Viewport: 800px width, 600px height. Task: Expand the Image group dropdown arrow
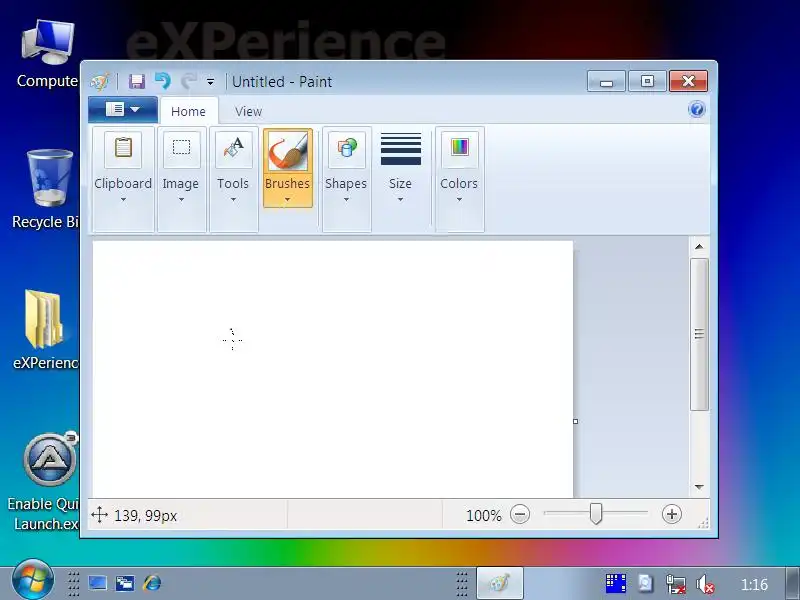tap(181, 199)
